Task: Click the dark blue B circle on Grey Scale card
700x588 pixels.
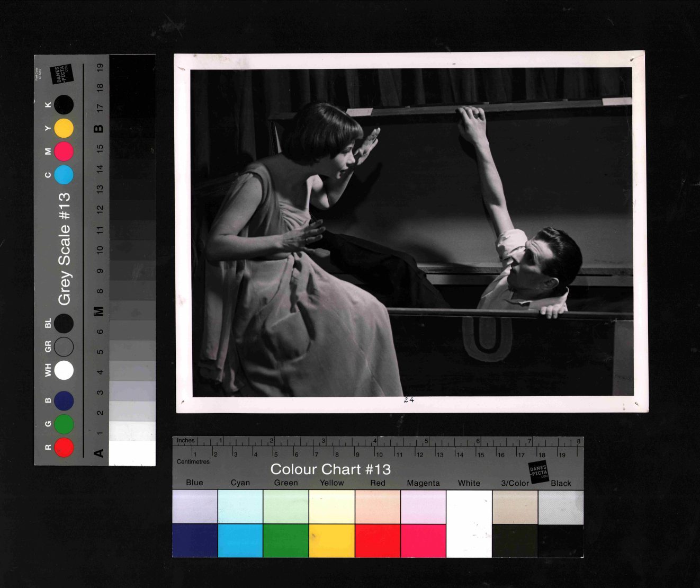Action: pos(64,401)
